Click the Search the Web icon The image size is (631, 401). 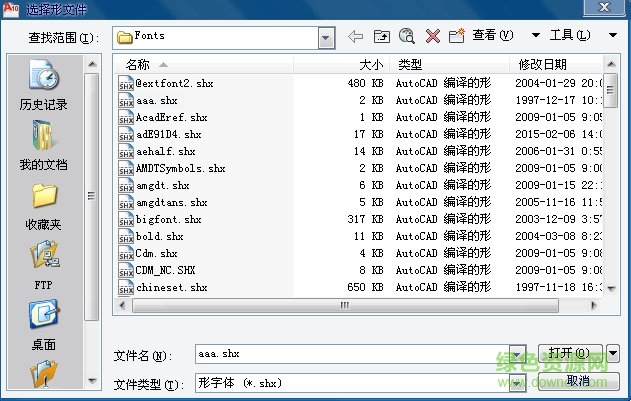click(x=406, y=36)
